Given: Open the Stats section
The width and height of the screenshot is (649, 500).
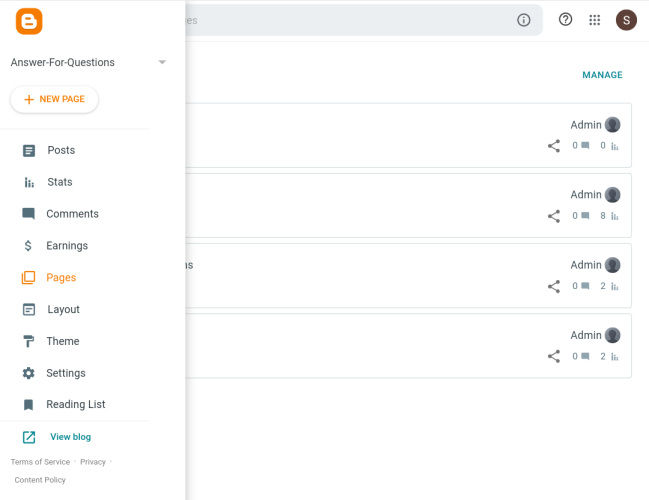Looking at the screenshot, I should pyautogui.click(x=59, y=182).
